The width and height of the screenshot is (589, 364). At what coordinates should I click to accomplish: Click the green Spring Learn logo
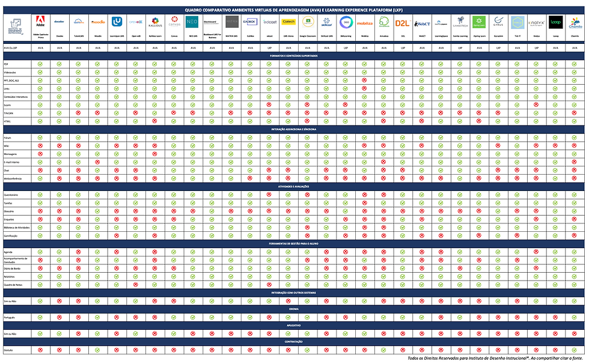pyautogui.click(x=479, y=22)
